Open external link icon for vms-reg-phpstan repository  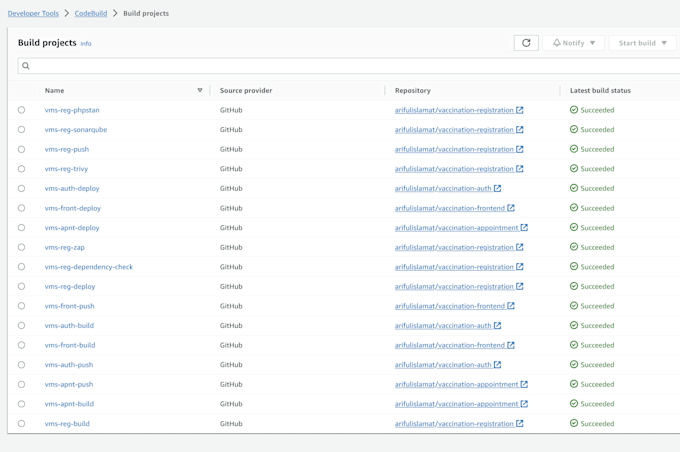pos(520,110)
